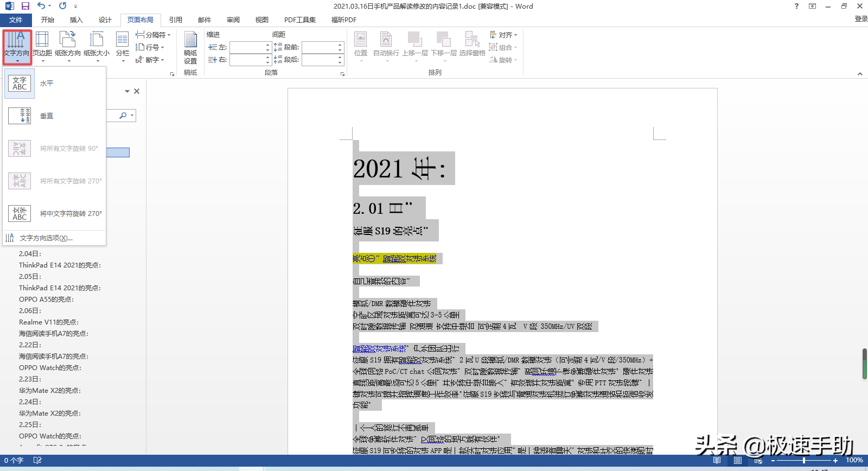
Task: Switch to read mode view icon
Action: coord(717,460)
